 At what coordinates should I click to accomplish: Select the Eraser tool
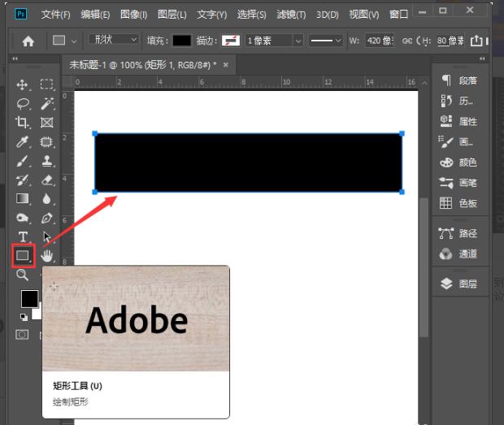[x=47, y=180]
